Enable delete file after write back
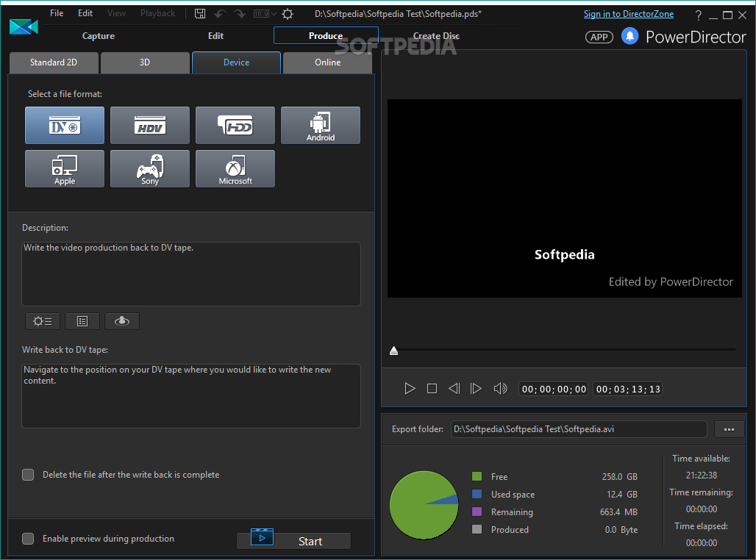Image resolution: width=756 pixels, height=560 pixels. coord(28,475)
